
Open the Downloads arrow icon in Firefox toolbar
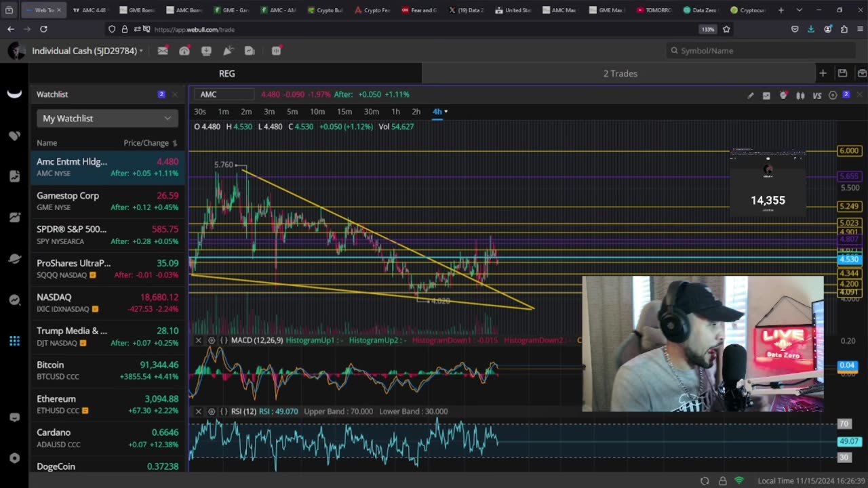811,29
